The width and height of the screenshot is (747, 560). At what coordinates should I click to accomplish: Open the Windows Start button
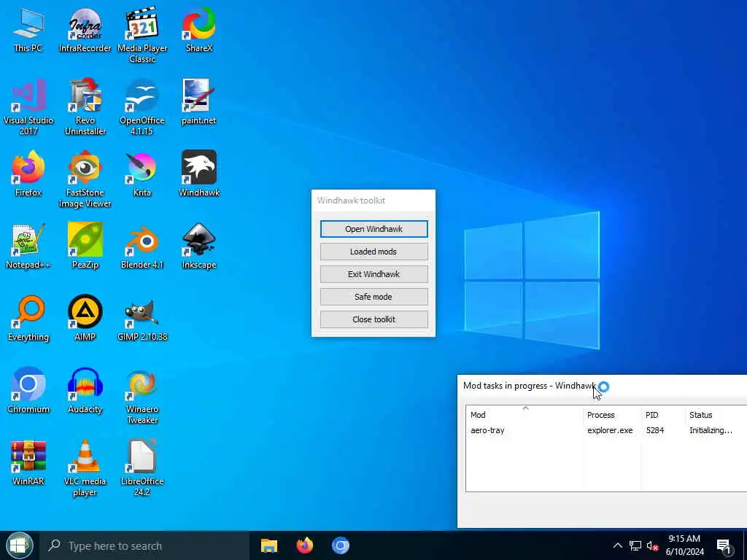click(19, 545)
